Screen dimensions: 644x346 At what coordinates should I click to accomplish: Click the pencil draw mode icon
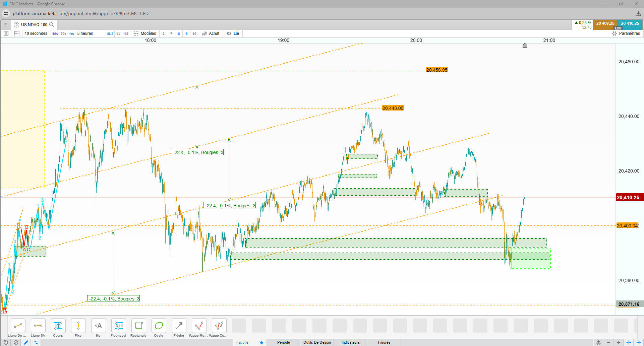26,342
